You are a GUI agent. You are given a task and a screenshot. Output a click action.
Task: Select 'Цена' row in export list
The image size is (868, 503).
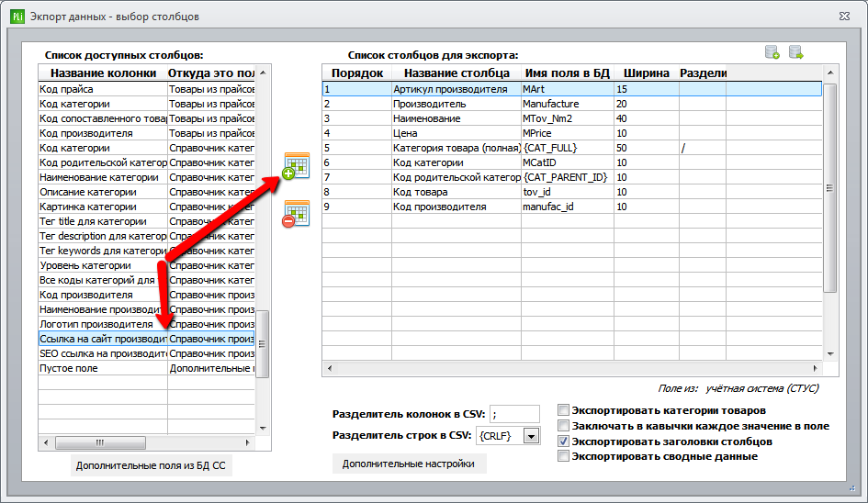pyautogui.click(x=572, y=133)
